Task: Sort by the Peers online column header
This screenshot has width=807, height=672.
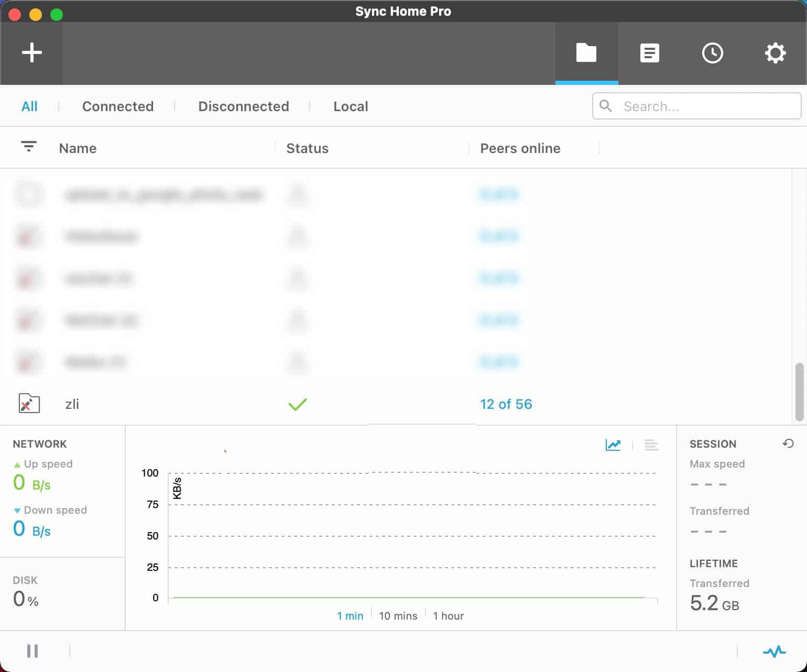Action: (x=520, y=148)
